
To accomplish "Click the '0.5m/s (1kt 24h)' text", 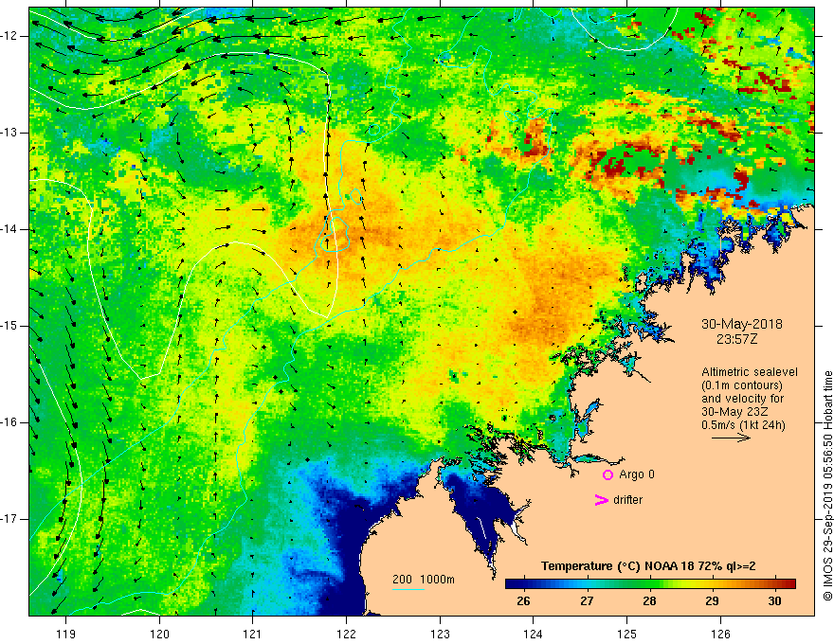I will coord(743,425).
